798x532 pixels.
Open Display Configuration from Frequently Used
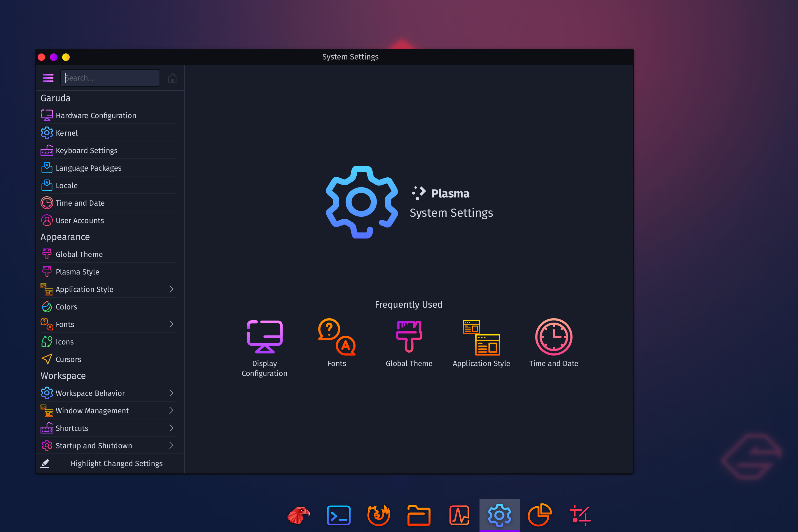tap(264, 348)
